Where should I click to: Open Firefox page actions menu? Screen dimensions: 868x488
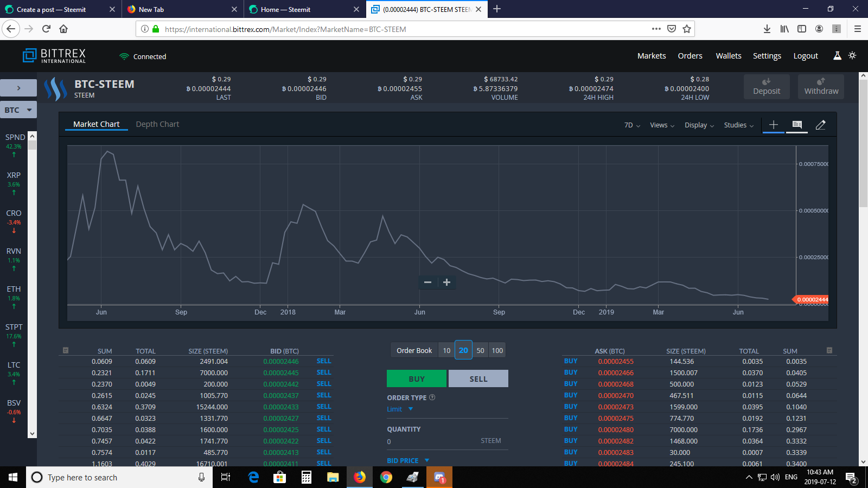[656, 29]
